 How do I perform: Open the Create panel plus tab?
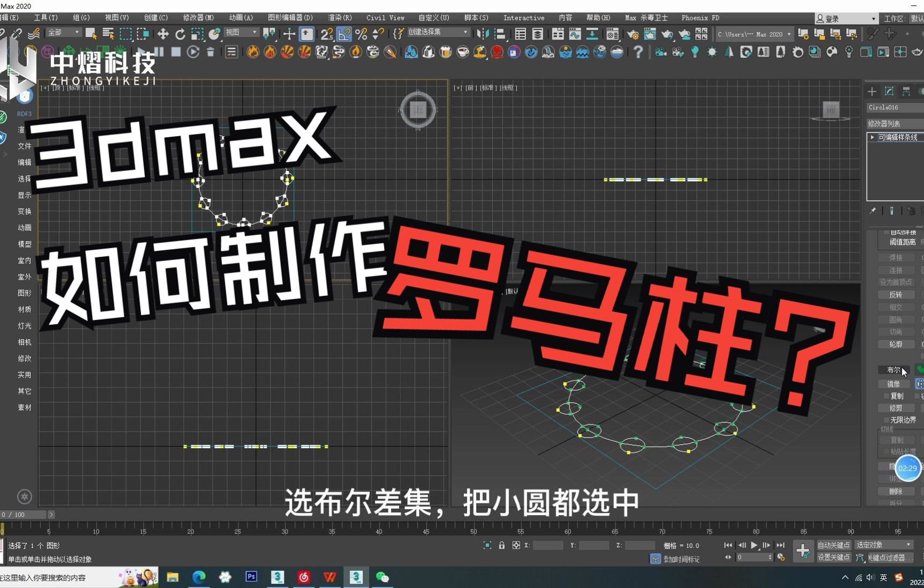tap(872, 91)
